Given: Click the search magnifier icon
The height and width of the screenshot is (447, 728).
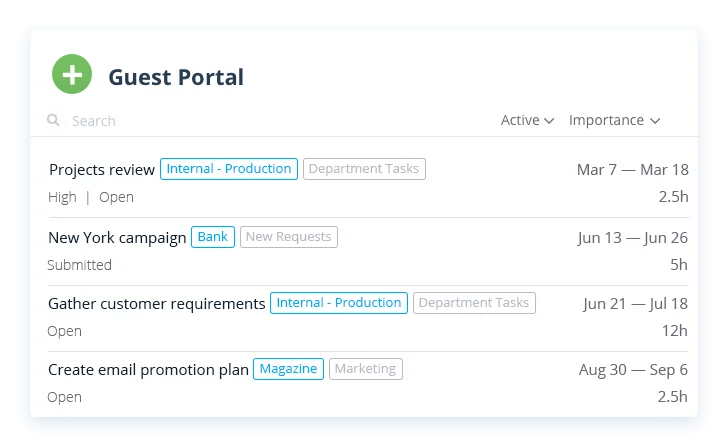Looking at the screenshot, I should point(53,121).
